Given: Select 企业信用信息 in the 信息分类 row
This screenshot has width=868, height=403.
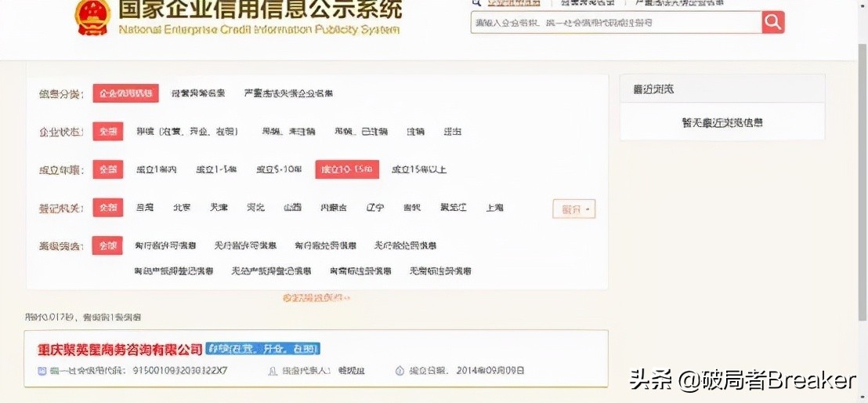Looking at the screenshot, I should (125, 93).
